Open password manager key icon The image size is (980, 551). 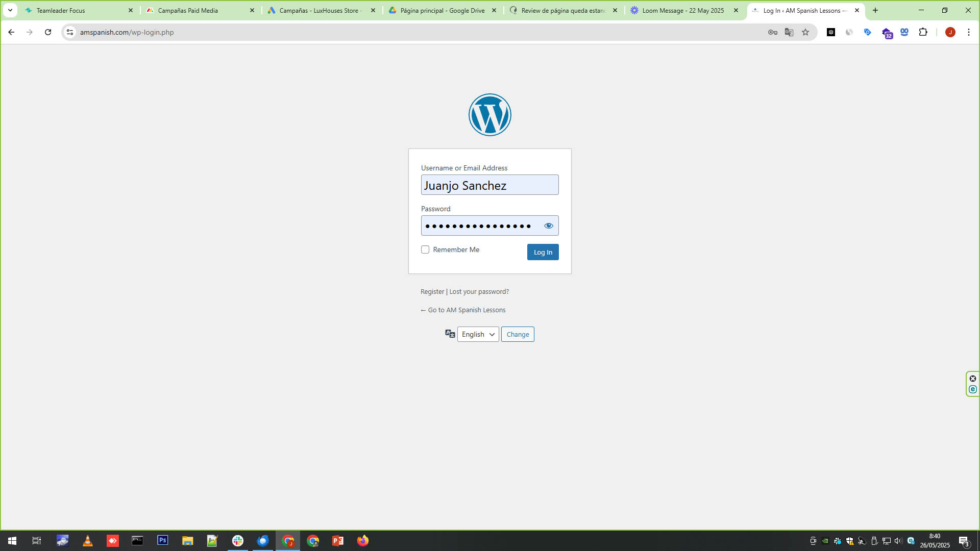click(773, 32)
